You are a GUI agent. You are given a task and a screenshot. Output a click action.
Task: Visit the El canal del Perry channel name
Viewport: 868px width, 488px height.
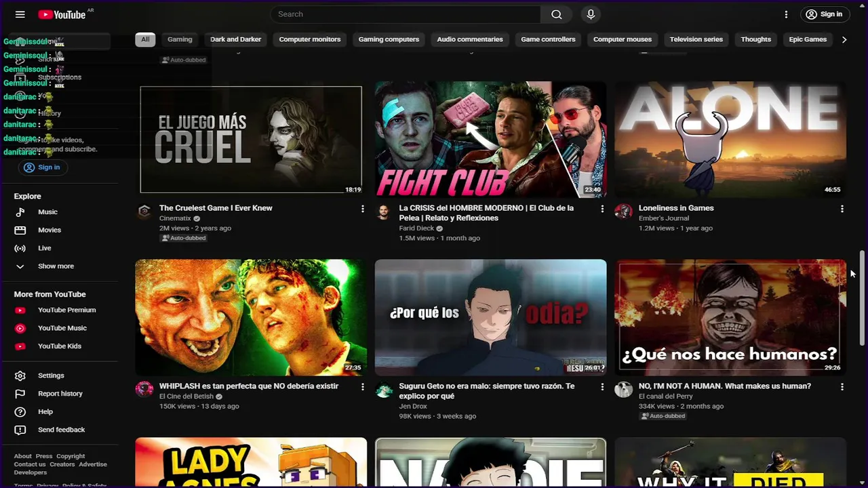[x=666, y=396]
